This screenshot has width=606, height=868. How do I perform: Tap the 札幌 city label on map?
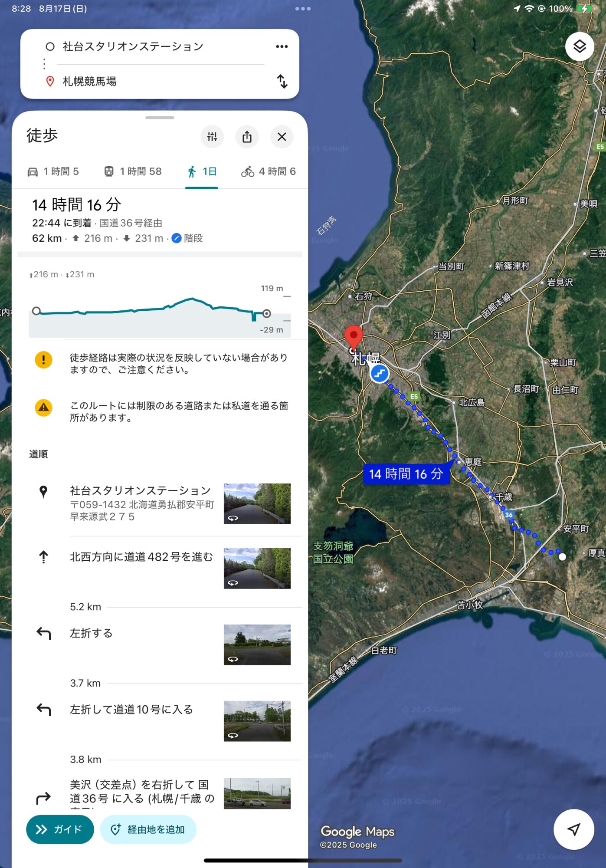(x=366, y=358)
